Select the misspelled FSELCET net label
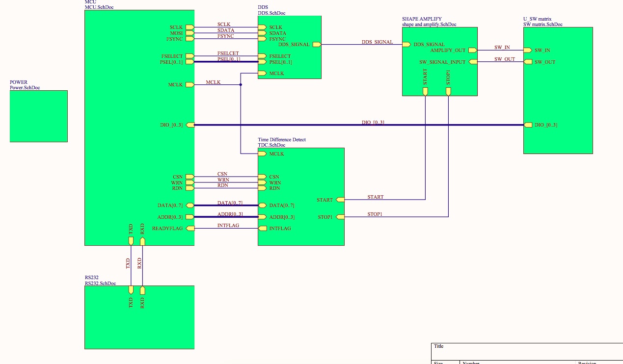 coord(228,53)
